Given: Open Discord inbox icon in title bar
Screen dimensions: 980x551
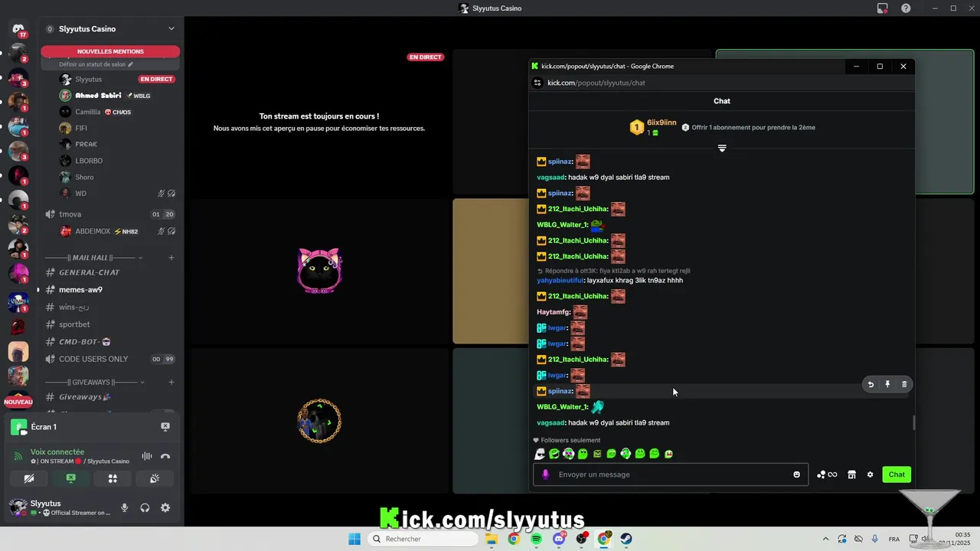Looking at the screenshot, I should (x=883, y=8).
